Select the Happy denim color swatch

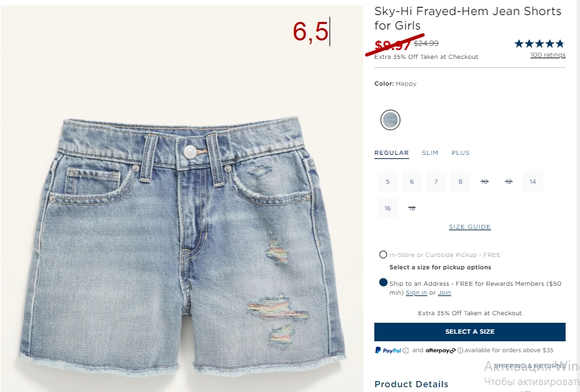click(x=390, y=120)
